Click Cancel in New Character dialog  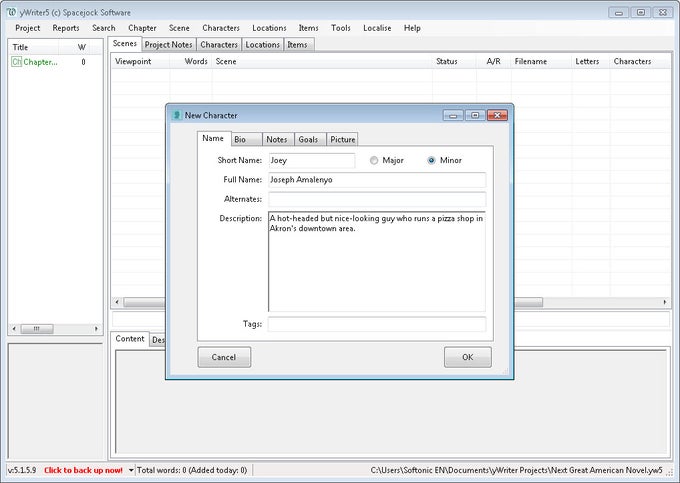click(224, 357)
